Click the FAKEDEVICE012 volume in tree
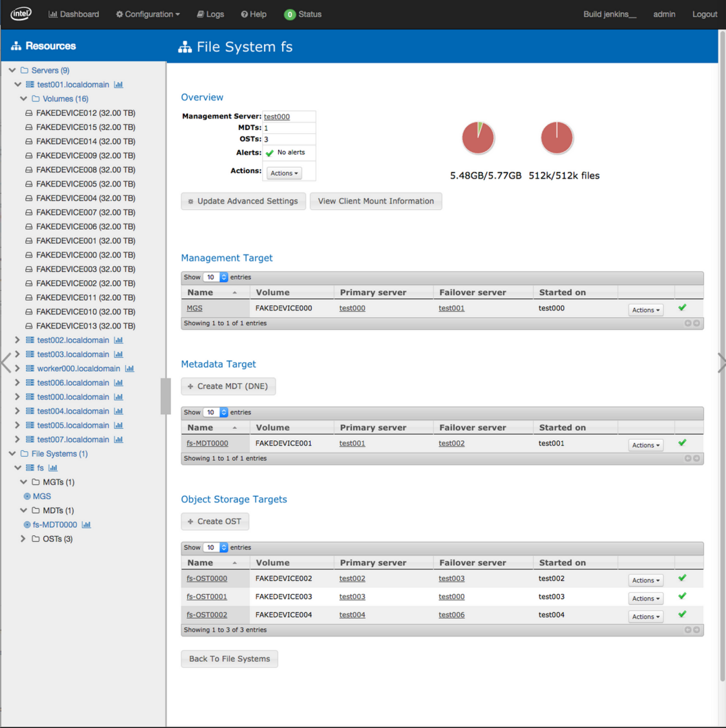This screenshot has width=726, height=728. pos(85,113)
